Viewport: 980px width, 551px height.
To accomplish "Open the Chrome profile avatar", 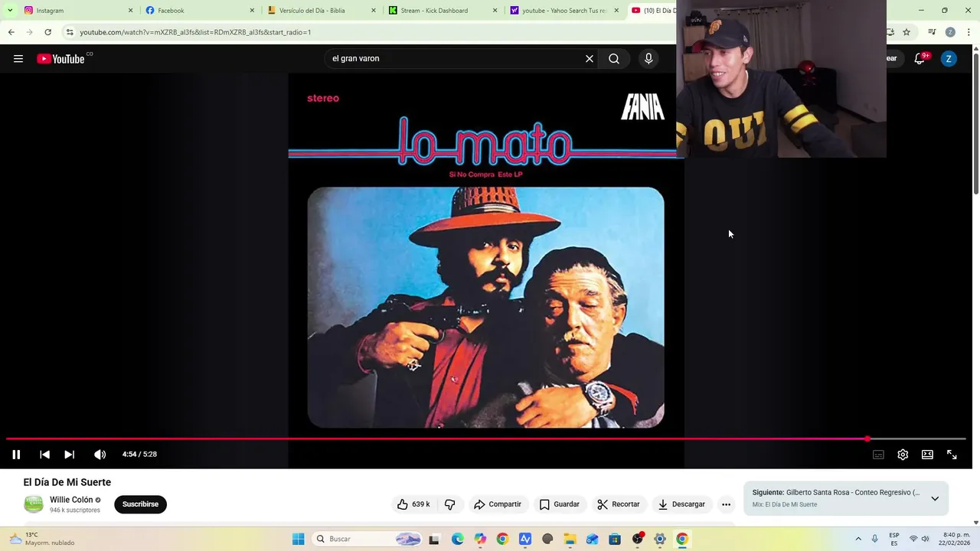I will point(950,32).
